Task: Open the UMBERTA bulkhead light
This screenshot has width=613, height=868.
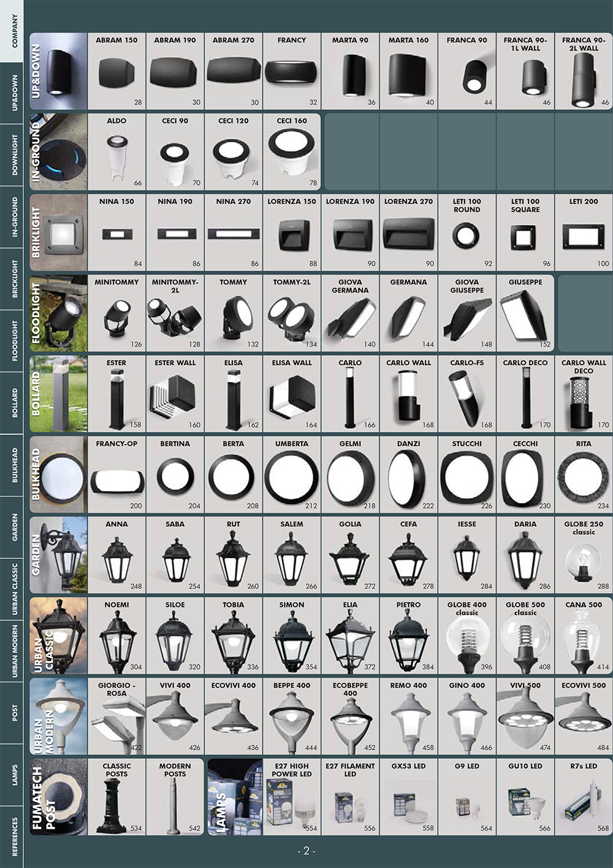Action: pyautogui.click(x=292, y=475)
